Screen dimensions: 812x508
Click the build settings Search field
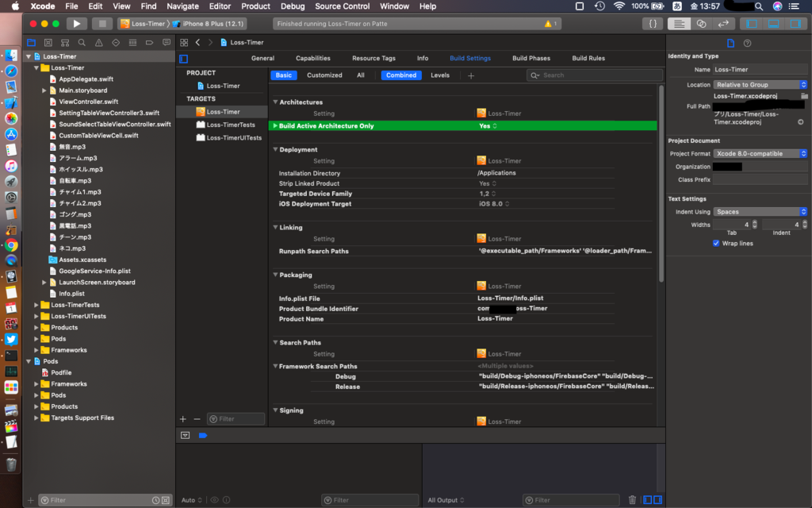595,75
